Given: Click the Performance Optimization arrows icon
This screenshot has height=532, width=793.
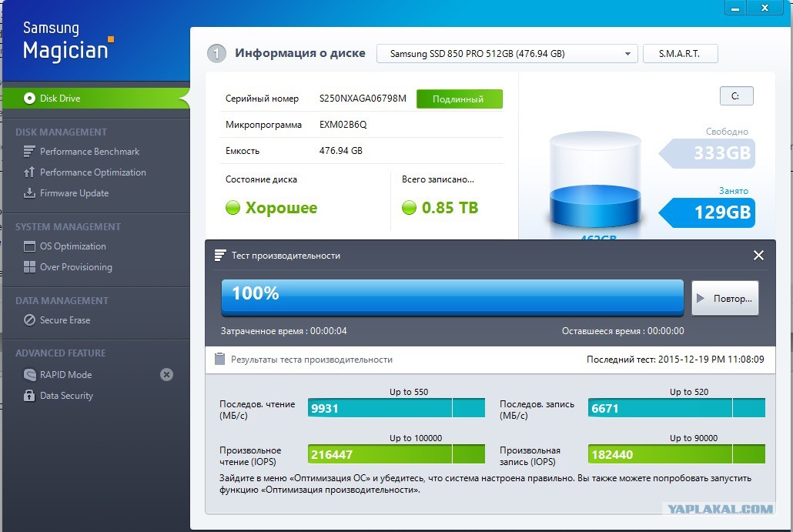Looking at the screenshot, I should [29, 172].
